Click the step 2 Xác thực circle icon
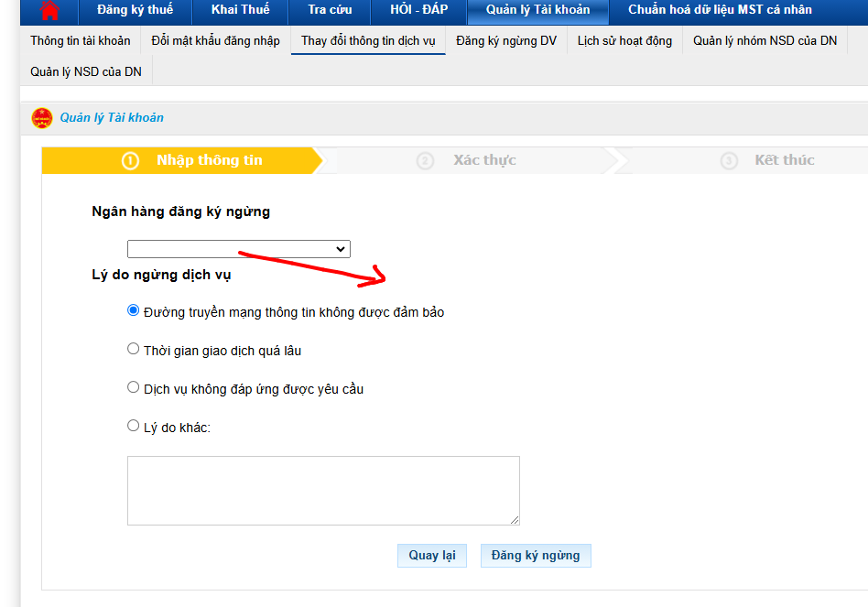Image resolution: width=868 pixels, height=607 pixels. (425, 160)
